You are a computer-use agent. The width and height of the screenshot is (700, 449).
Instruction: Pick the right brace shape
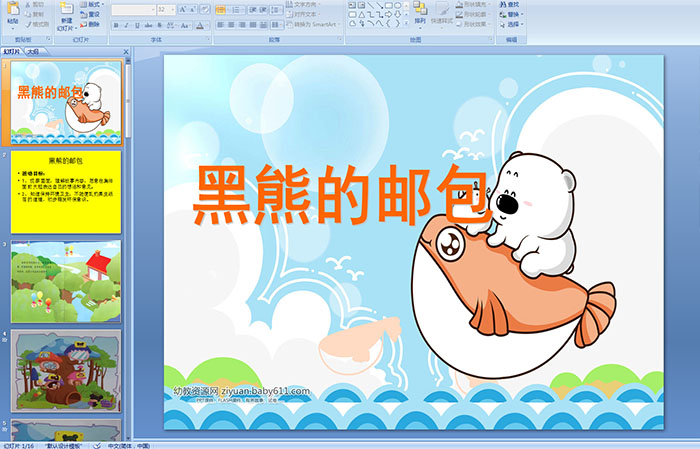pos(397,23)
